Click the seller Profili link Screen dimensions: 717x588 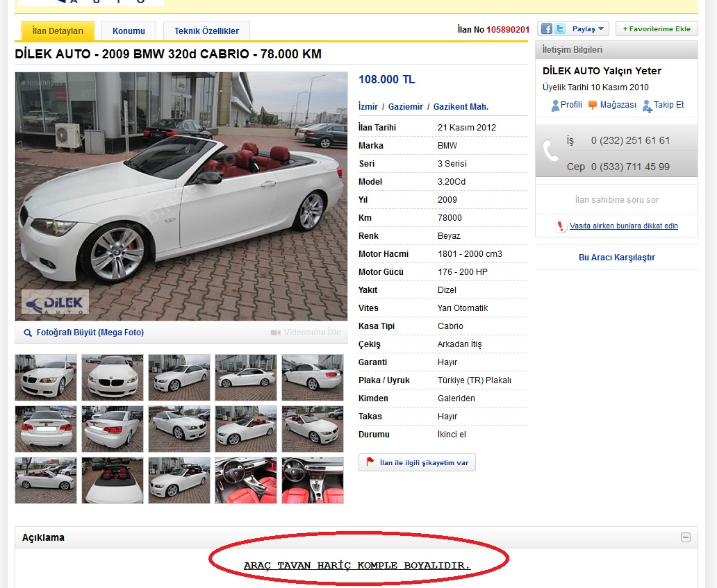click(x=571, y=105)
